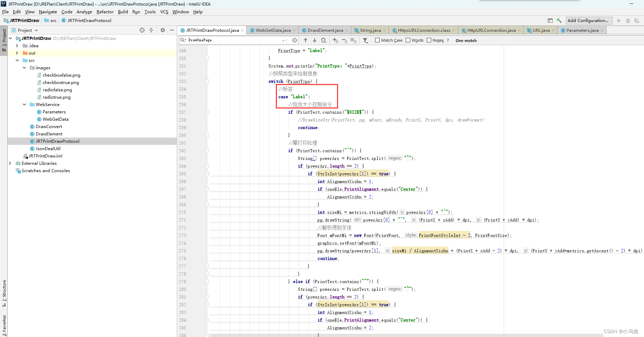
Task: Open the search filter funnel options
Action: 365,40
